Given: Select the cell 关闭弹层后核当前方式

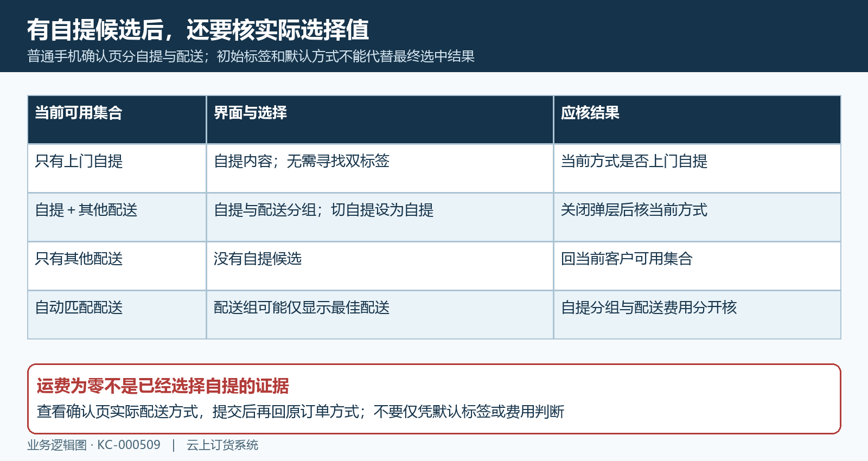Looking at the screenshot, I should (x=697, y=217).
